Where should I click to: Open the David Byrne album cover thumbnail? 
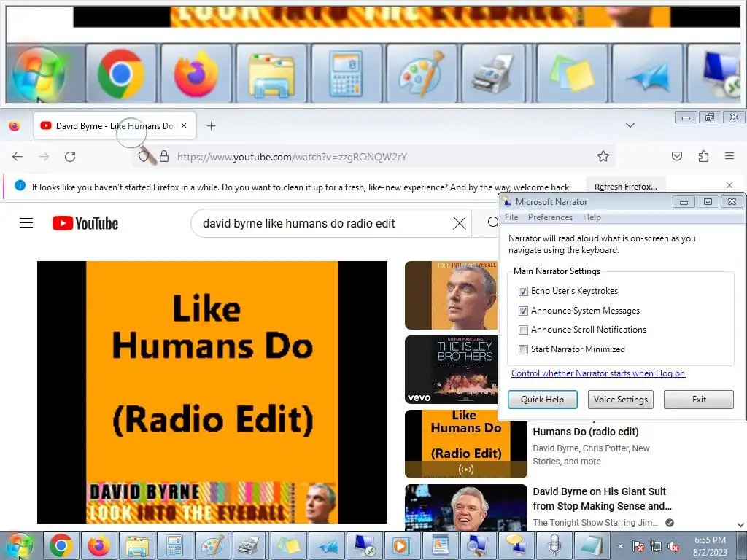coord(451,295)
